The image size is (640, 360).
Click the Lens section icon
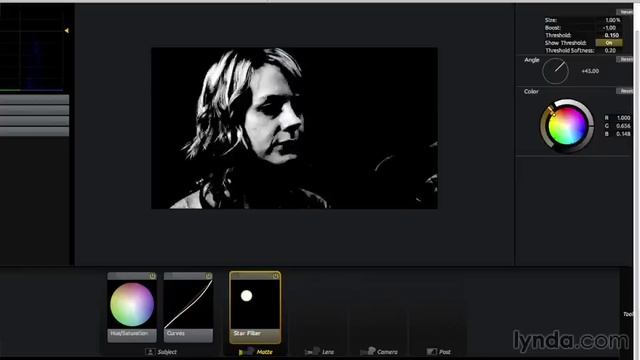[312, 351]
